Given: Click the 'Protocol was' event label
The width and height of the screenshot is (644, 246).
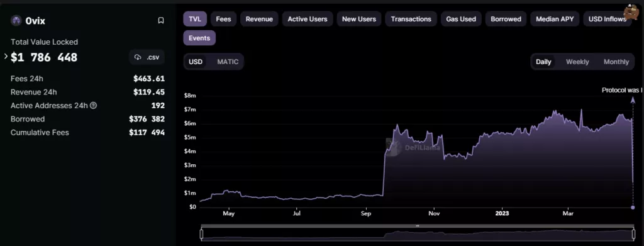Looking at the screenshot, I should [x=621, y=90].
